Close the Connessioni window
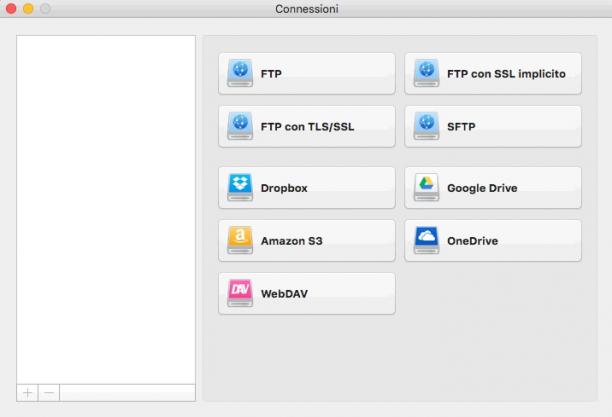Image resolution: width=612 pixels, height=417 pixels. [x=11, y=8]
